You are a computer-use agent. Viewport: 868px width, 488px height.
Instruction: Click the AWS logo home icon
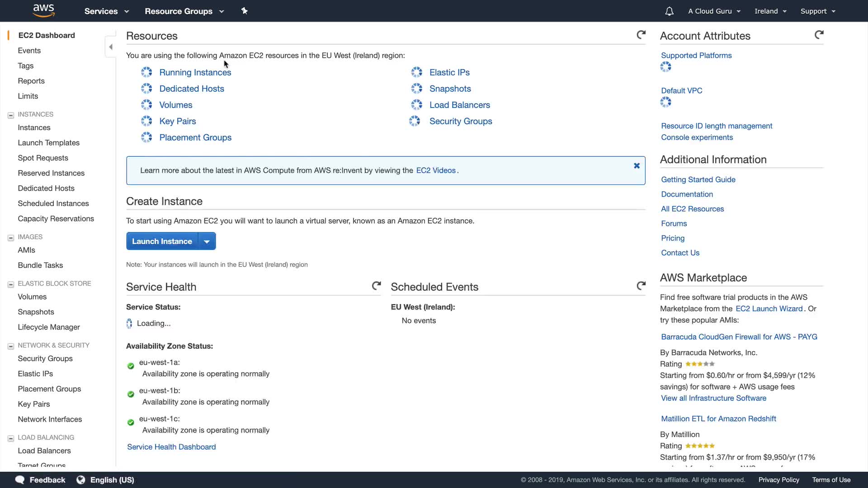click(x=44, y=11)
